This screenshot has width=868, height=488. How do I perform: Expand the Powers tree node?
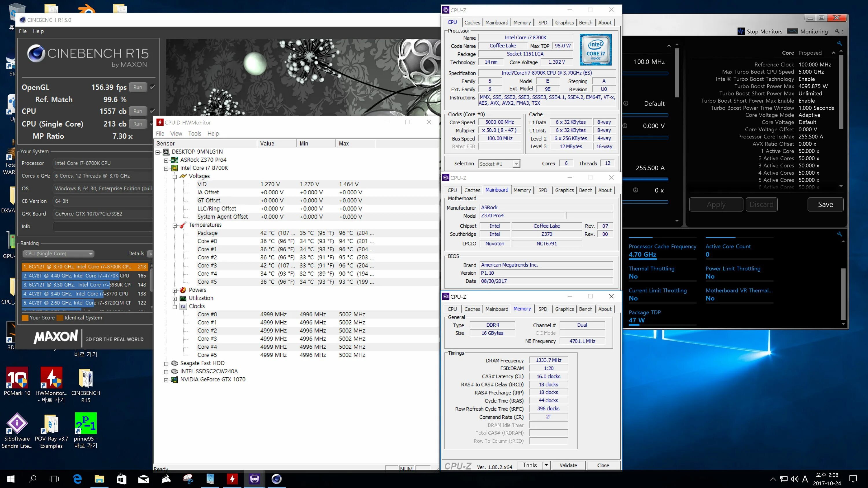174,290
